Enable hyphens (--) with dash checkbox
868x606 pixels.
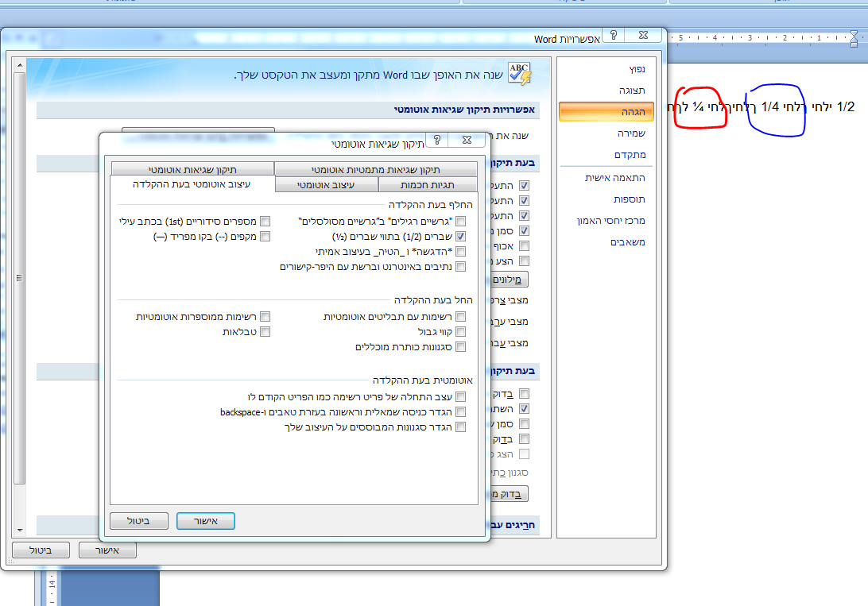(265, 236)
